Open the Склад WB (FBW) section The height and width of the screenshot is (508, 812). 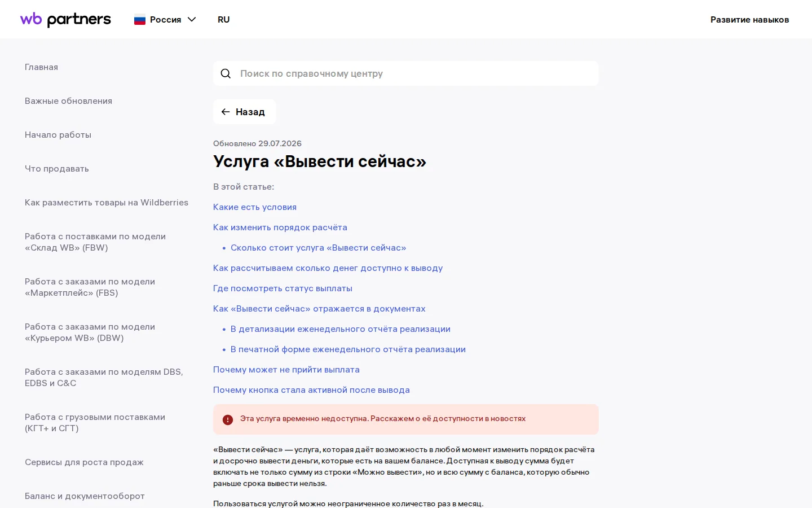tap(95, 242)
